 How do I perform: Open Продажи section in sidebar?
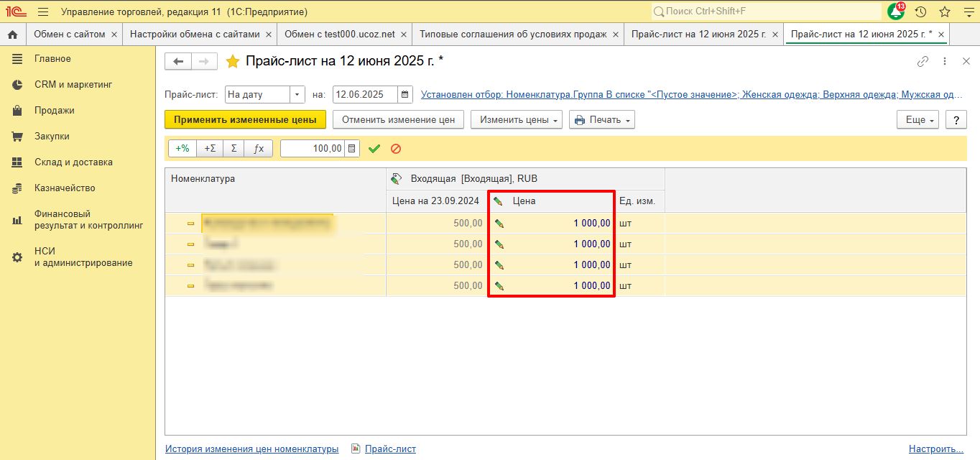click(55, 111)
